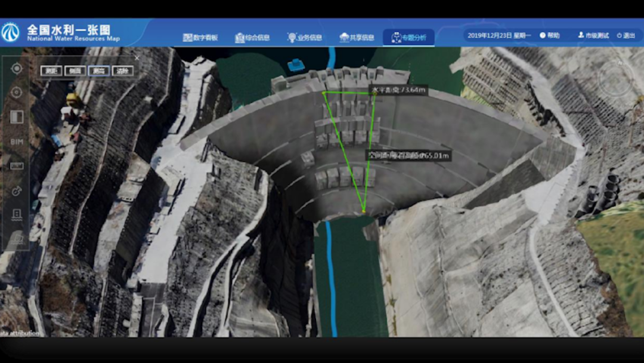Click the first crosshair locate icon in sidebar
The height and width of the screenshot is (363, 644).
tap(17, 68)
